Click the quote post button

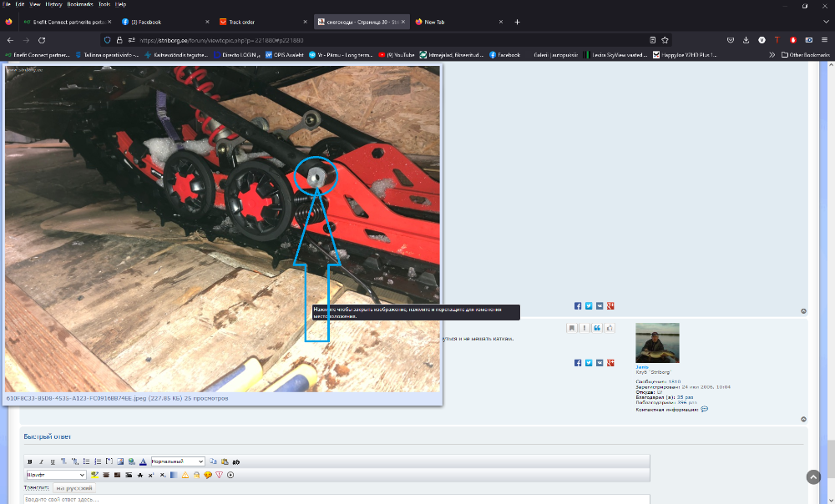coord(597,328)
